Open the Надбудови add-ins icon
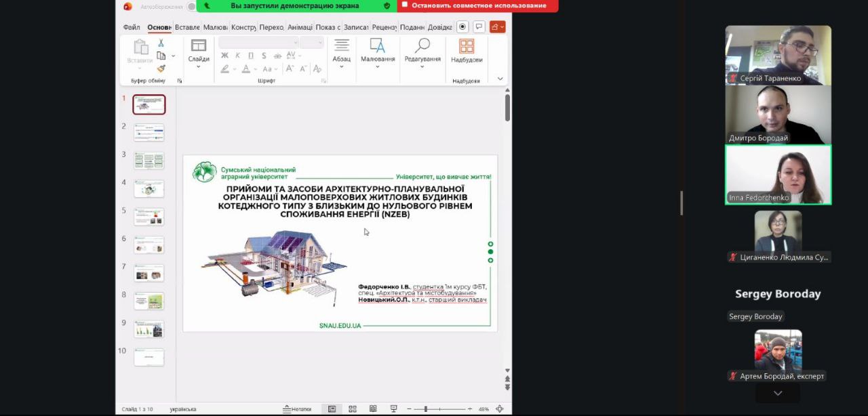This screenshot has height=416, width=868. tap(467, 47)
